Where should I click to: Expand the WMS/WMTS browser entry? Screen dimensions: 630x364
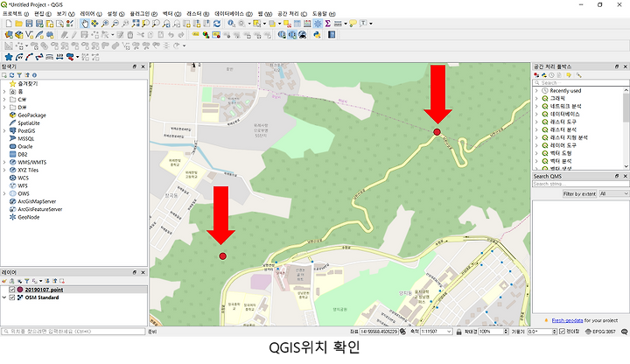[4, 163]
